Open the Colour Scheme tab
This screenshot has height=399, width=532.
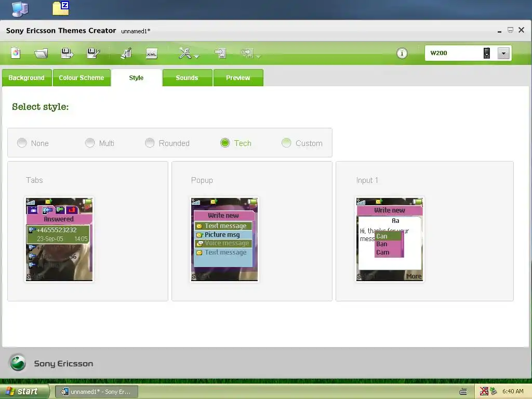pos(82,78)
